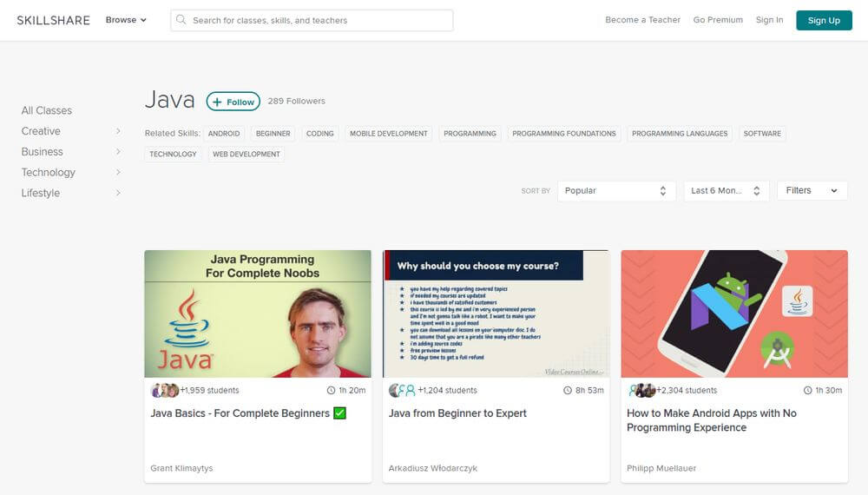
Task: Click the clock icon beside 8h 53m
Action: point(568,390)
